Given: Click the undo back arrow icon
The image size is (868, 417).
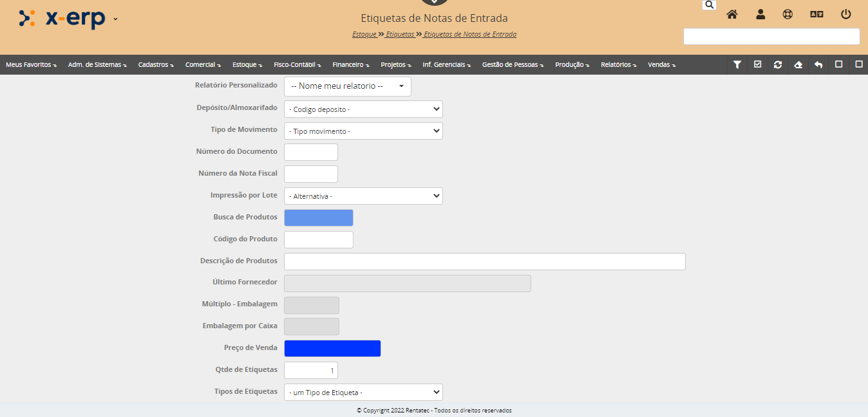Looking at the screenshot, I should click(x=818, y=64).
